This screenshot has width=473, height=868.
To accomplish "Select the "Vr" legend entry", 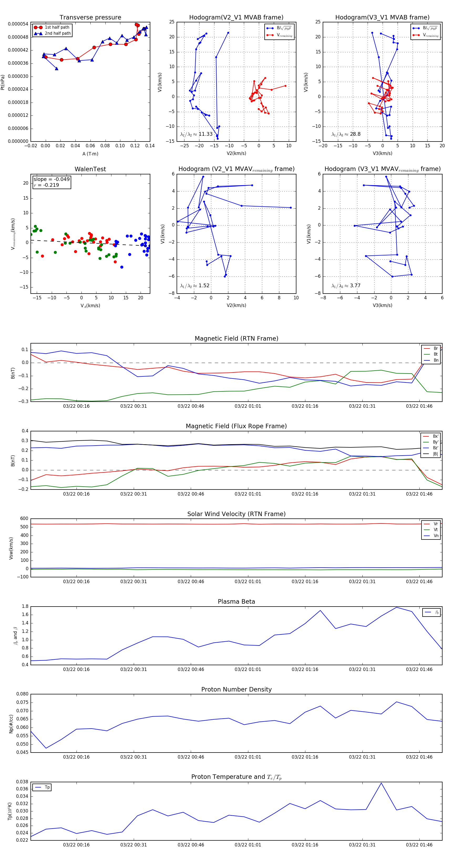I will (431, 524).
